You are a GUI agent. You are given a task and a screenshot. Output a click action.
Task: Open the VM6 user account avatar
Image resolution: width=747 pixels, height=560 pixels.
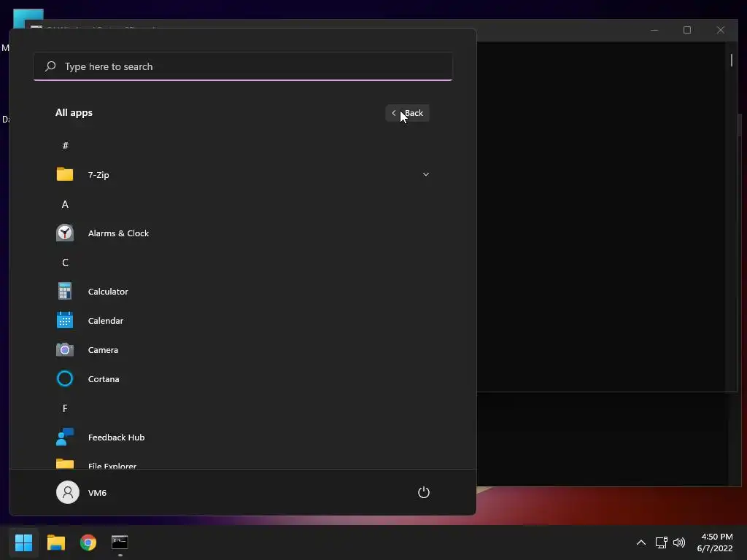(x=68, y=492)
